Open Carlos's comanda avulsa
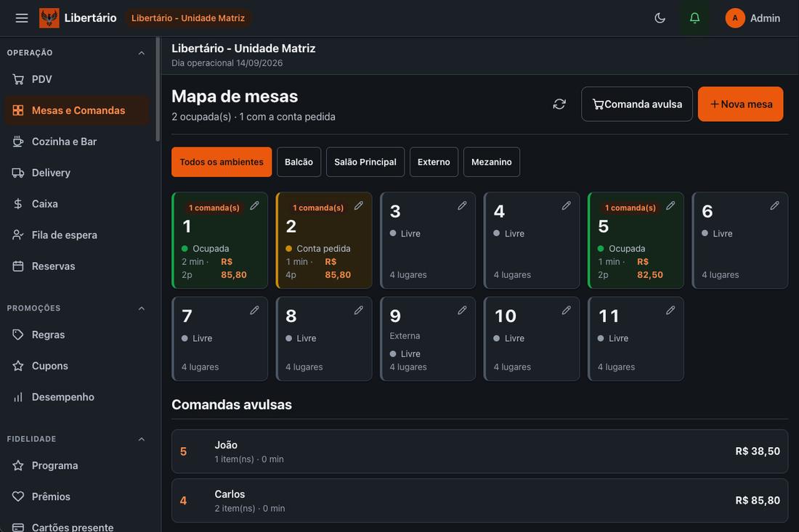The height and width of the screenshot is (532, 799). click(x=479, y=501)
